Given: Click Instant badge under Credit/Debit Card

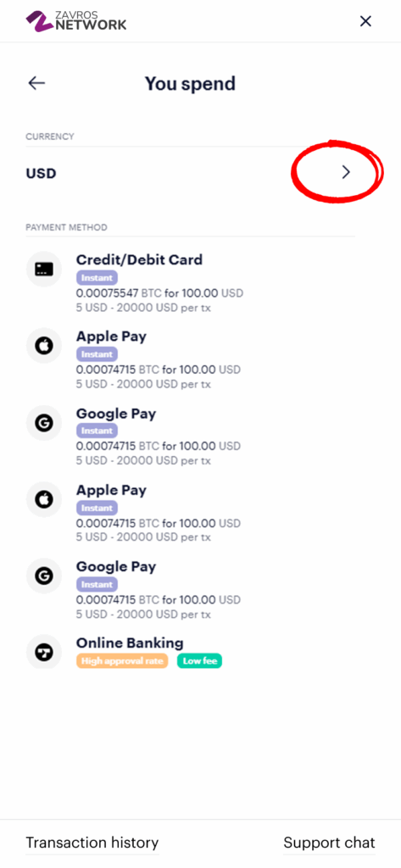Looking at the screenshot, I should (97, 278).
